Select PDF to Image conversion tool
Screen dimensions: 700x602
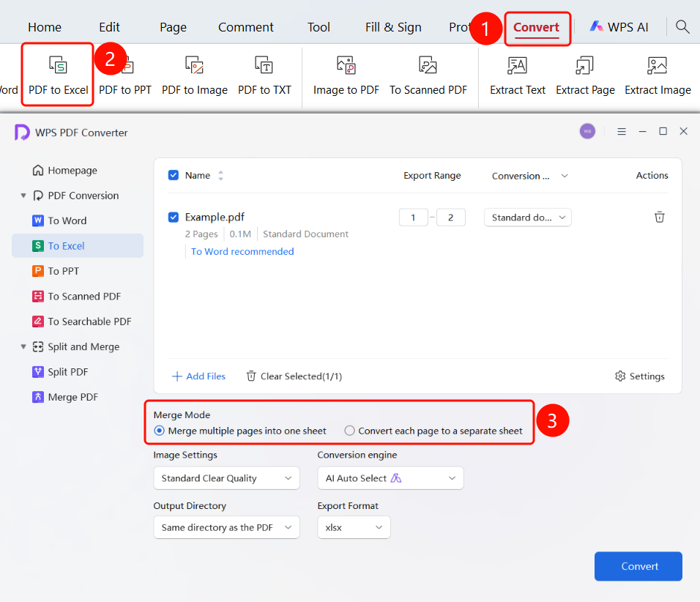(x=195, y=75)
